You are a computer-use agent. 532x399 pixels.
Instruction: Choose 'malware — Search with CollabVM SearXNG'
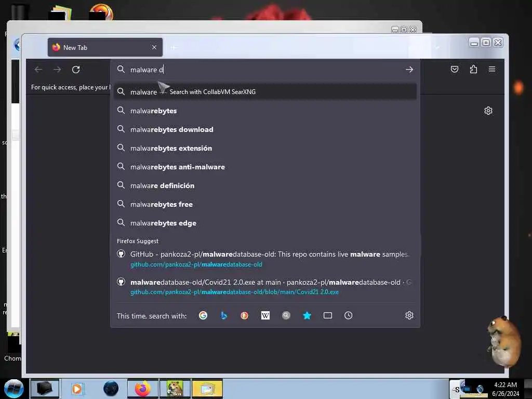pyautogui.click(x=265, y=91)
